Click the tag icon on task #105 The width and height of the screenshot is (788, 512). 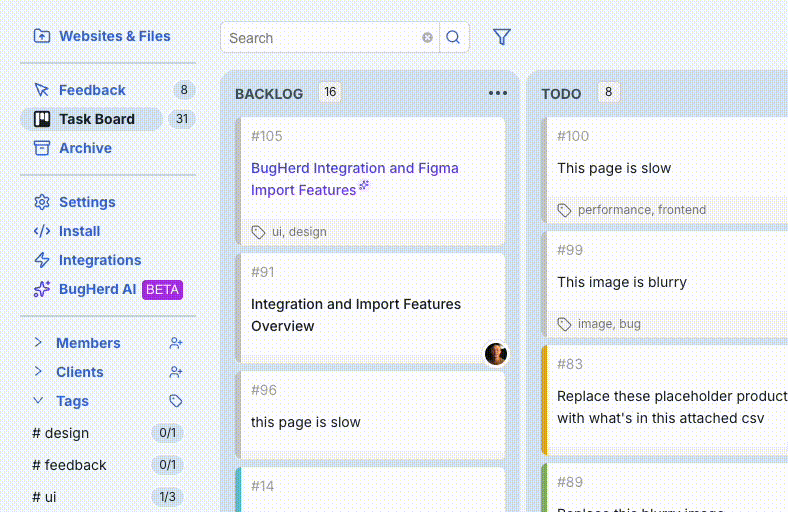(258, 232)
